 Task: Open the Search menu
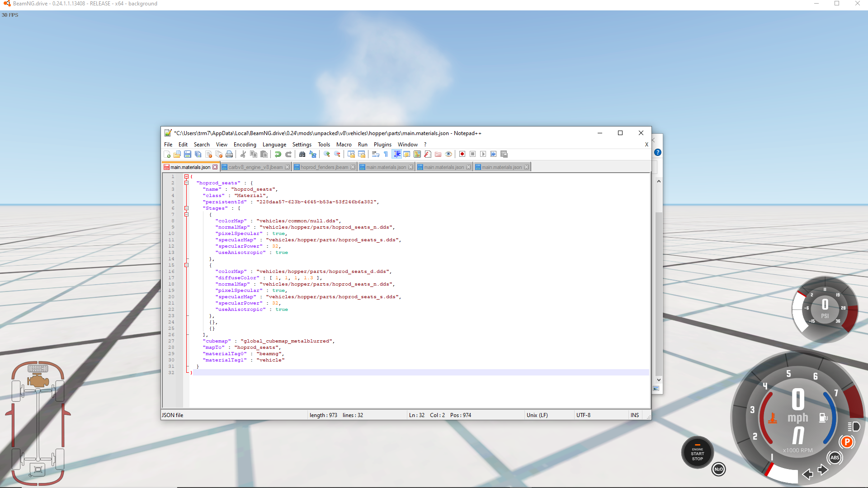tap(202, 145)
